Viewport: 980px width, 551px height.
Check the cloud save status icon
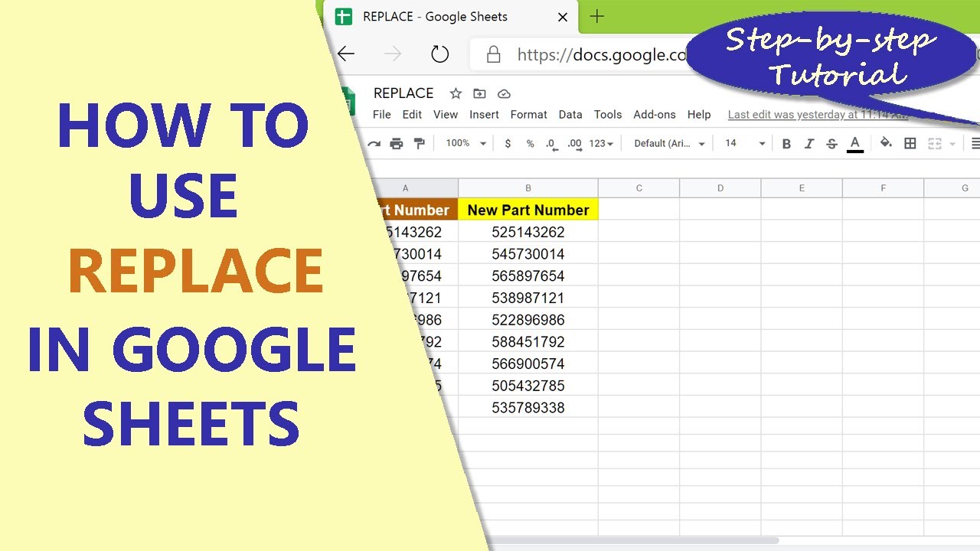(504, 93)
